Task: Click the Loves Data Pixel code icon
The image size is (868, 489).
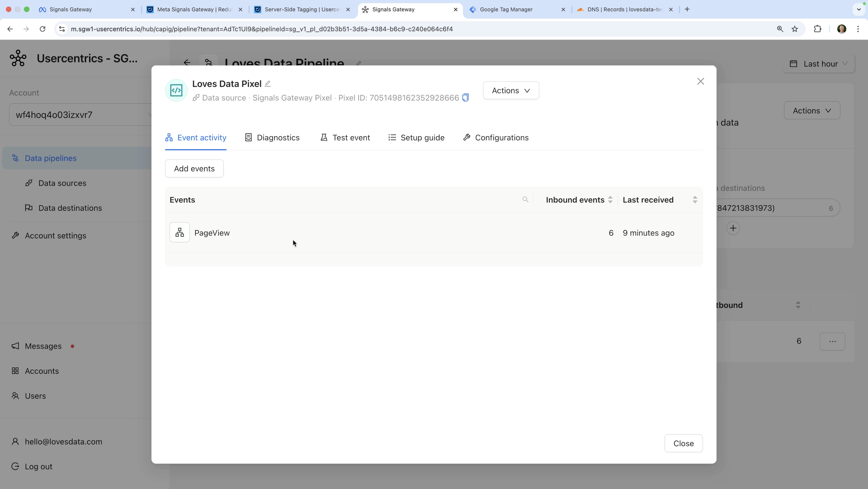Action: click(x=176, y=91)
